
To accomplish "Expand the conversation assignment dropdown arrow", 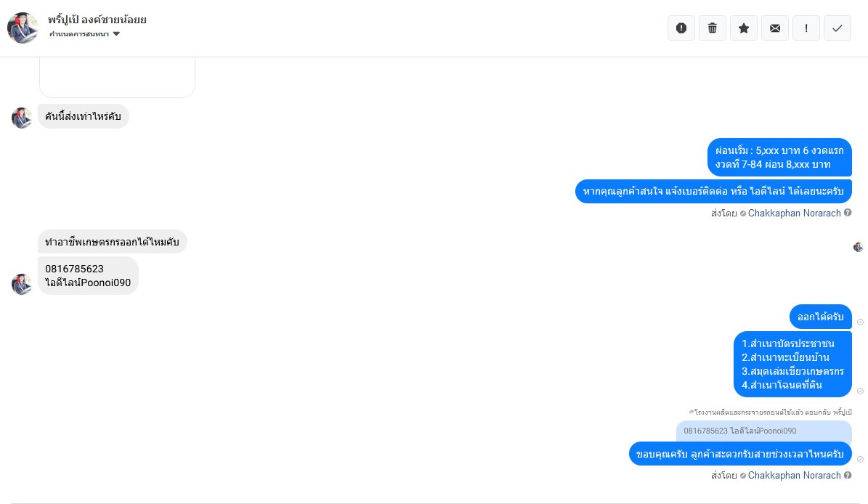I will coord(116,34).
